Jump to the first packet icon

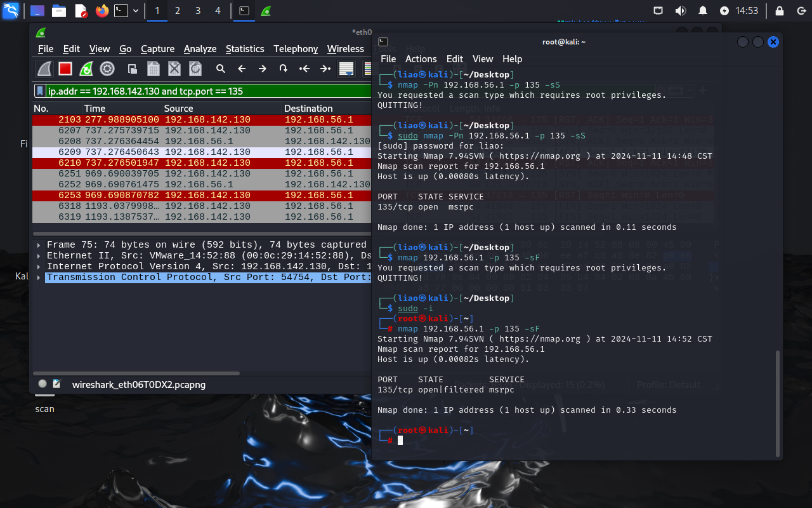coord(304,69)
